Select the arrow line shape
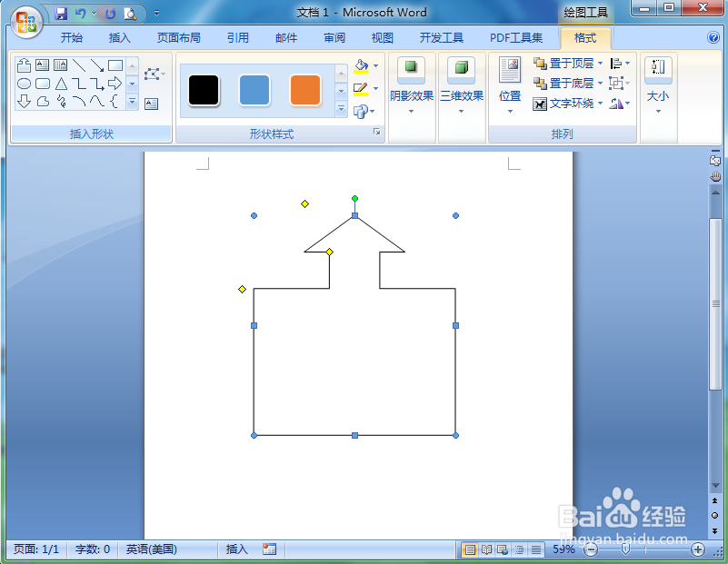 pos(97,64)
